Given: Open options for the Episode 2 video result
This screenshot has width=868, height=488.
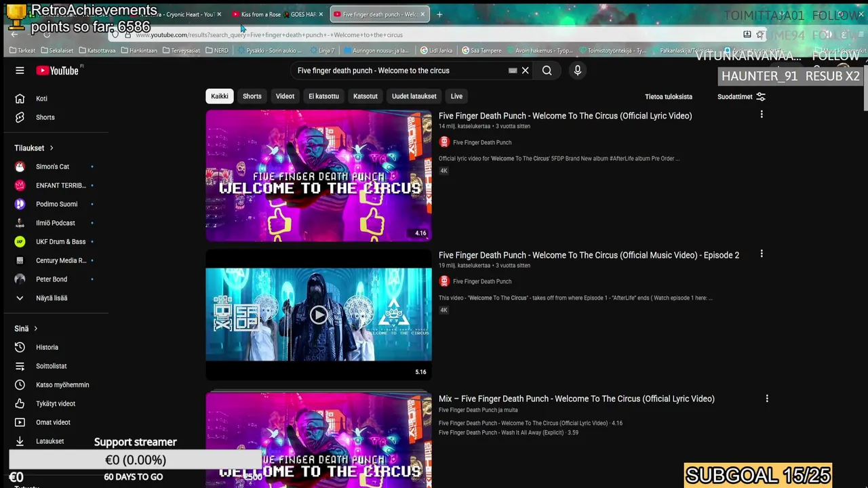Looking at the screenshot, I should 762,253.
